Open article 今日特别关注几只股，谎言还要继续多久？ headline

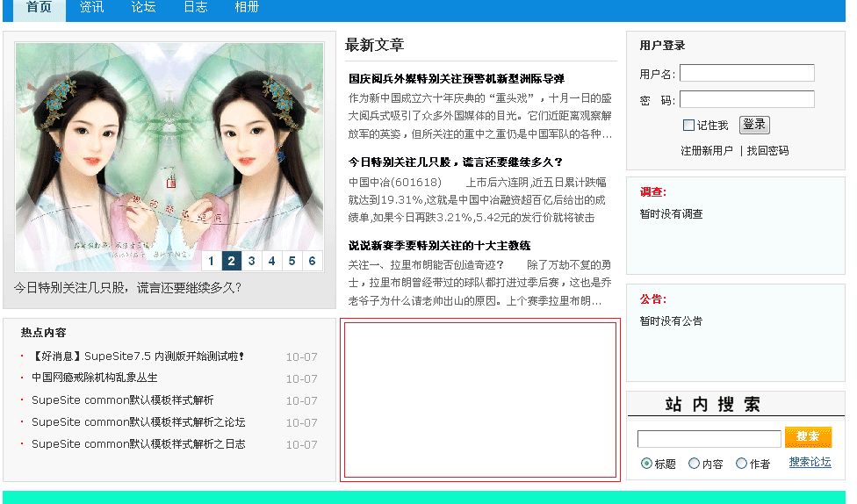(455, 162)
